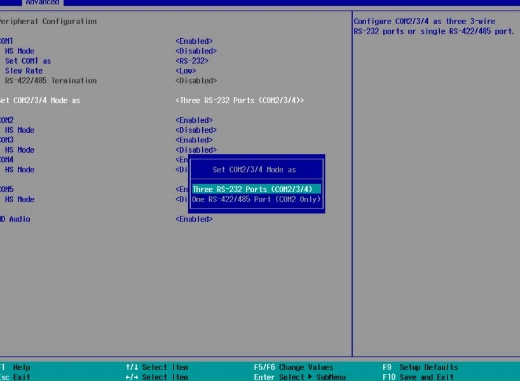Select the HD Audio setting label
This screenshot has width=520, height=381.
coord(15,219)
